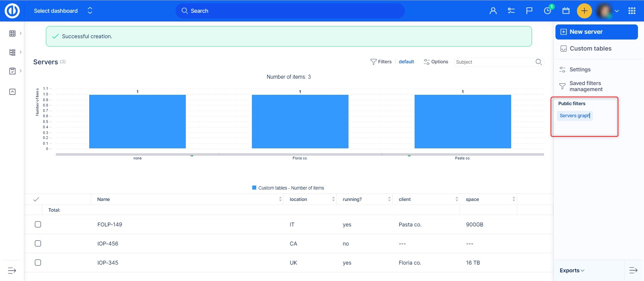This screenshot has width=644, height=281.
Task: Open the calendar icon in header
Action: click(566, 11)
